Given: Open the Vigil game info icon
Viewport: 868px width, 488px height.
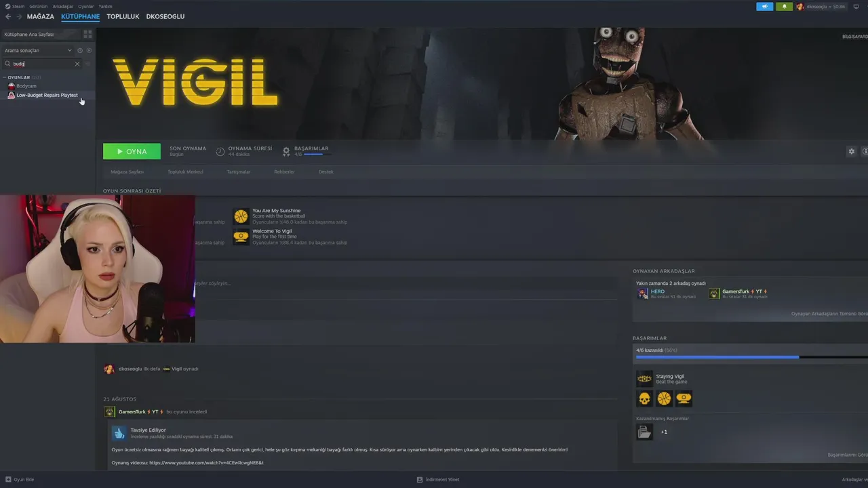Looking at the screenshot, I should (865, 151).
